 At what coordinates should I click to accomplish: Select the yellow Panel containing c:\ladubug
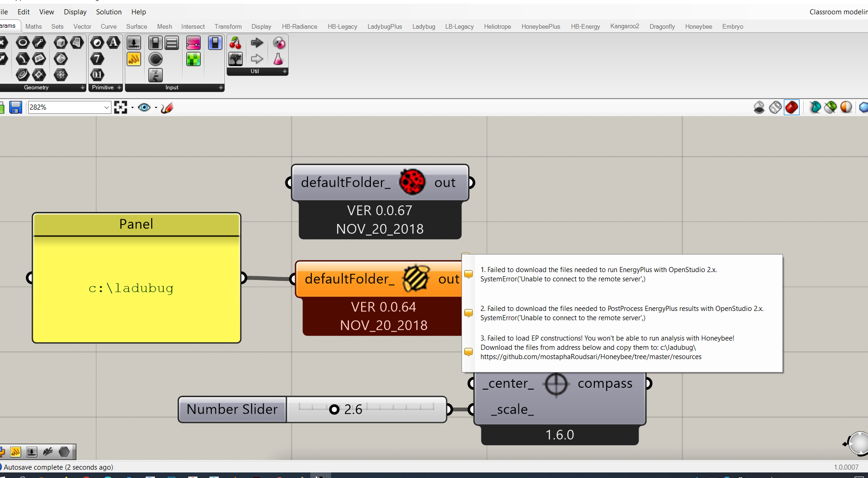point(136,278)
